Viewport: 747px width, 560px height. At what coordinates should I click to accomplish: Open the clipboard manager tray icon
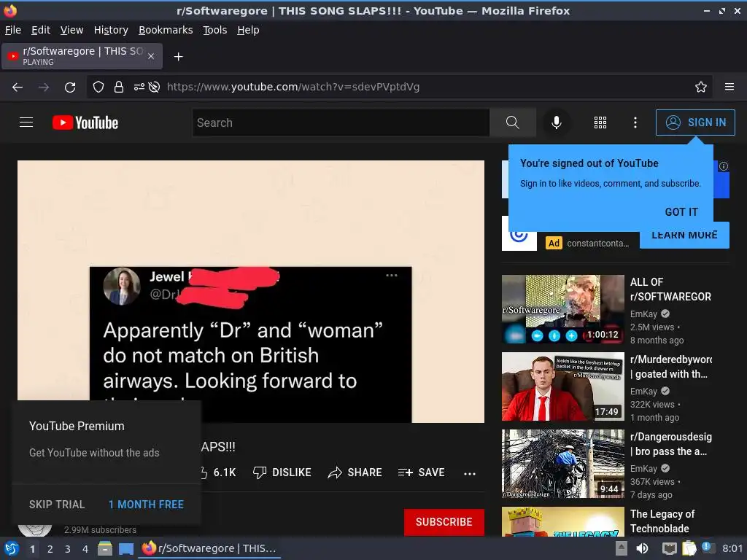(x=689, y=548)
